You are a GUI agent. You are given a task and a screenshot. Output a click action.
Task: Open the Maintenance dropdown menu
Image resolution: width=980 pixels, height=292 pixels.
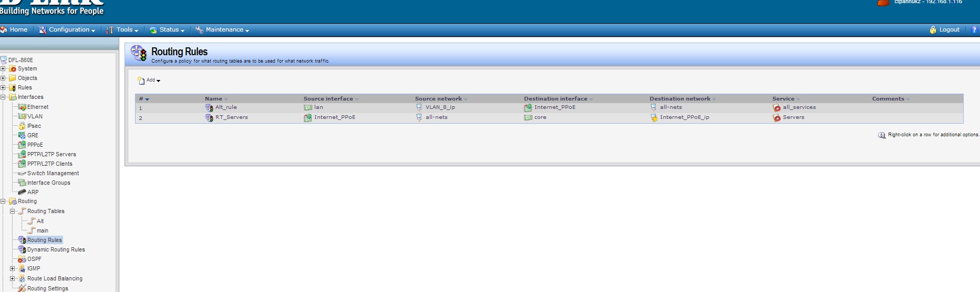click(222, 30)
